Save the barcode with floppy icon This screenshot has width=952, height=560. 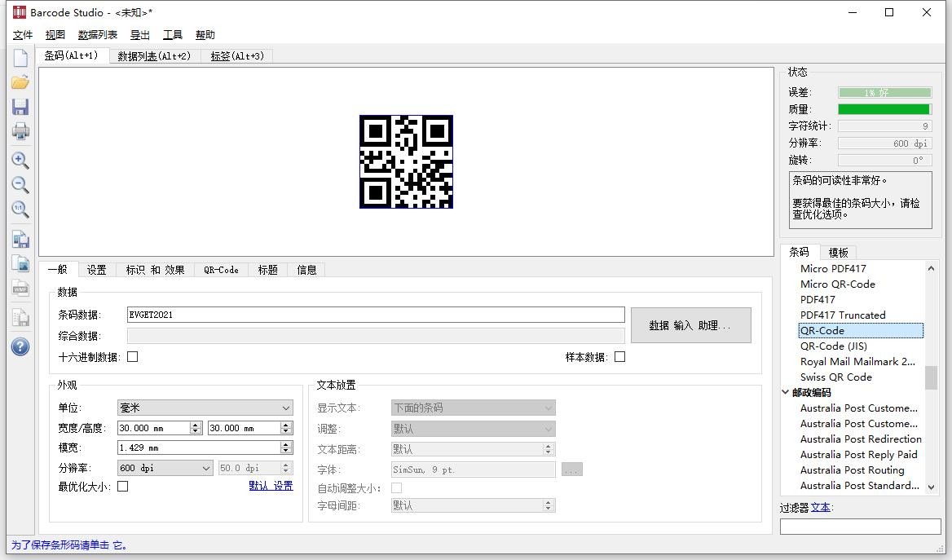pyautogui.click(x=20, y=107)
